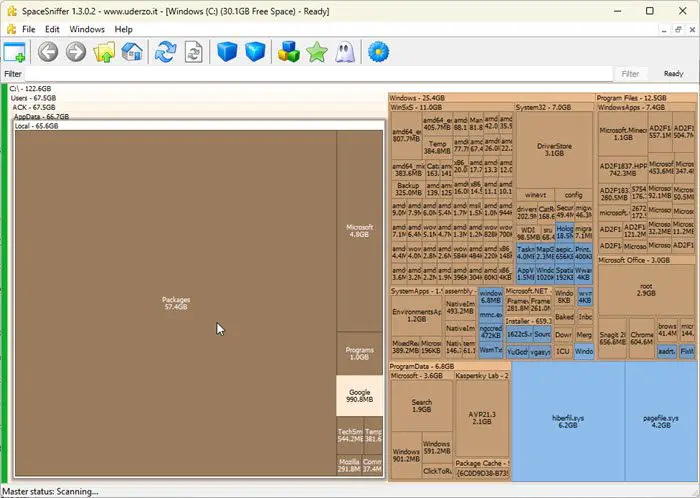The width and height of the screenshot is (700, 498).
Task: Click the hiberfil.sys 6.2GB file block
Action: click(568, 422)
